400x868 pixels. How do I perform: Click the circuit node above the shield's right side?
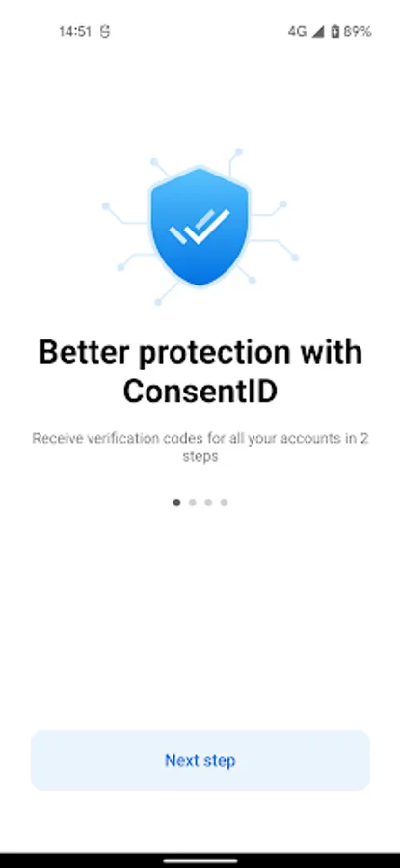pos(238,151)
